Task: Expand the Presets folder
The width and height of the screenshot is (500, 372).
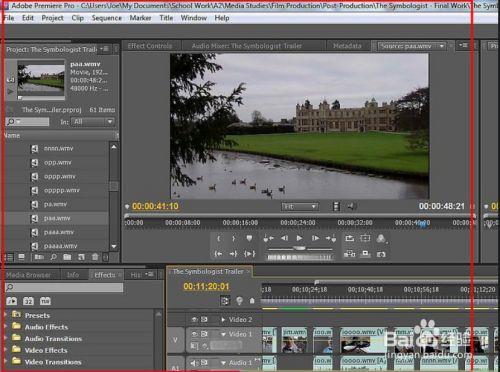Action: [x=5, y=315]
